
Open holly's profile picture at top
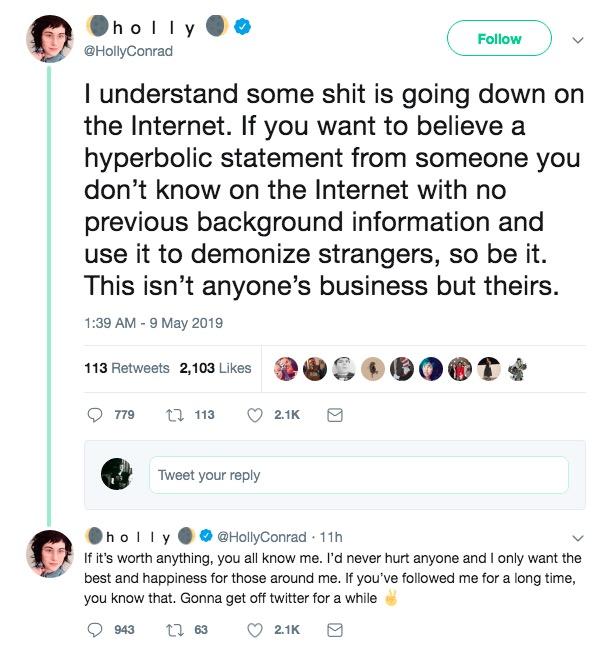click(x=48, y=39)
